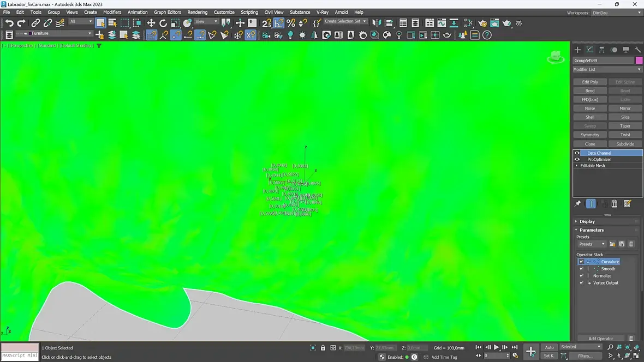Choose the Select and Scale tool
This screenshot has height=362, width=644.
coord(175,23)
